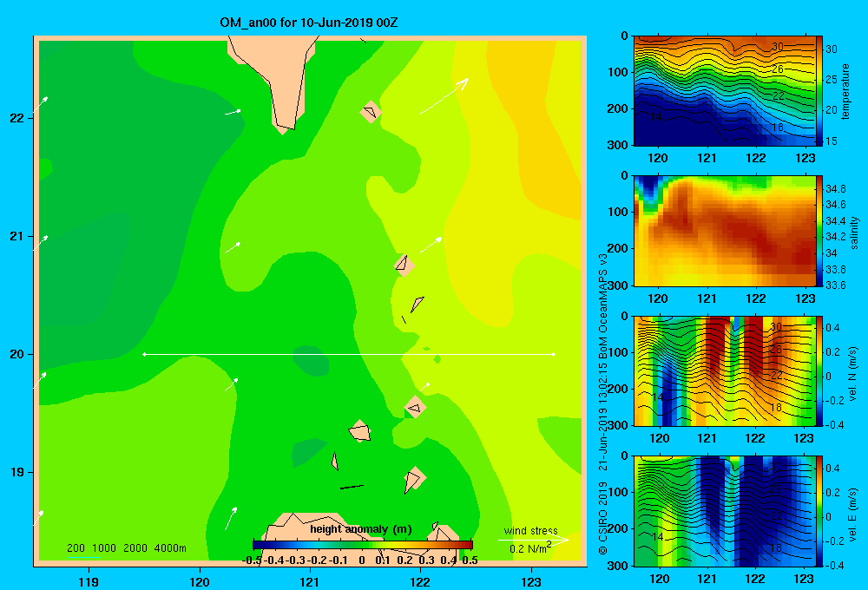Click latitude label 20 on main map
Screen dimensions: 868x590
(17, 354)
